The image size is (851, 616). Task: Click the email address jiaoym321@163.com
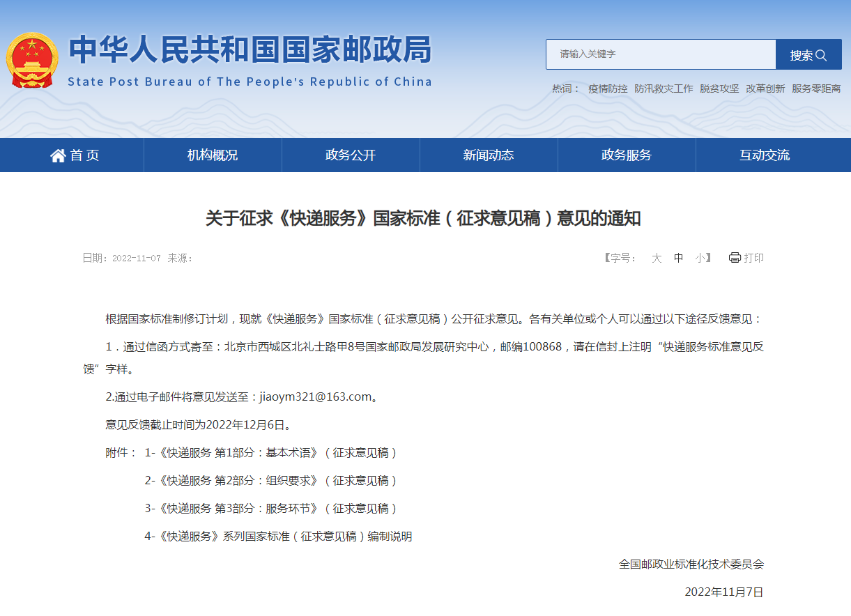tap(315, 397)
